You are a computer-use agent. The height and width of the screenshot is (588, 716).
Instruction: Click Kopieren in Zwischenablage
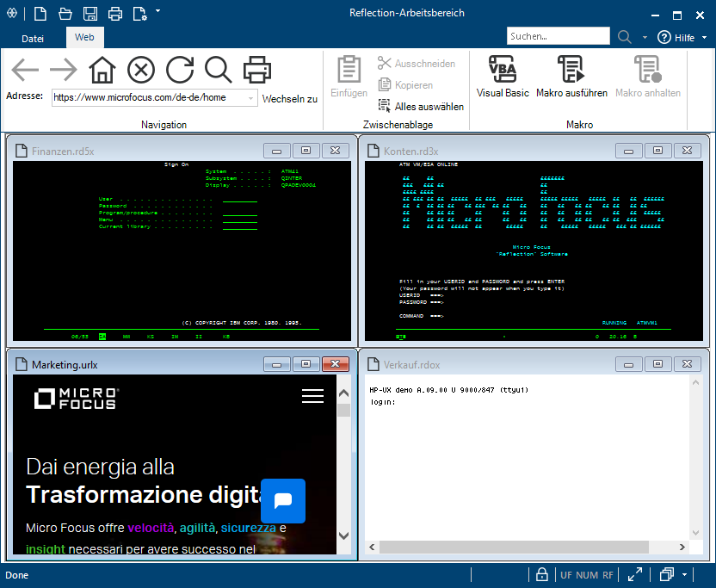(x=405, y=85)
